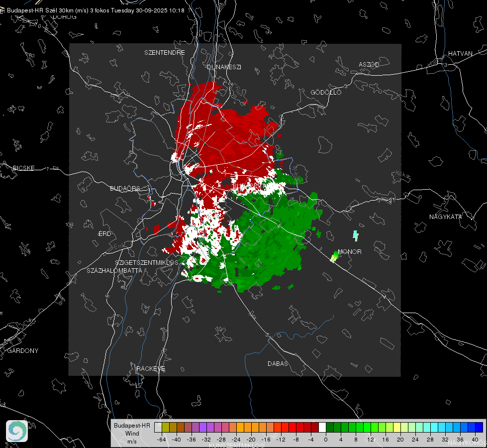This screenshot has height=448, width=487.
Task: Click the GARDONY map label
Action: (x=23, y=351)
